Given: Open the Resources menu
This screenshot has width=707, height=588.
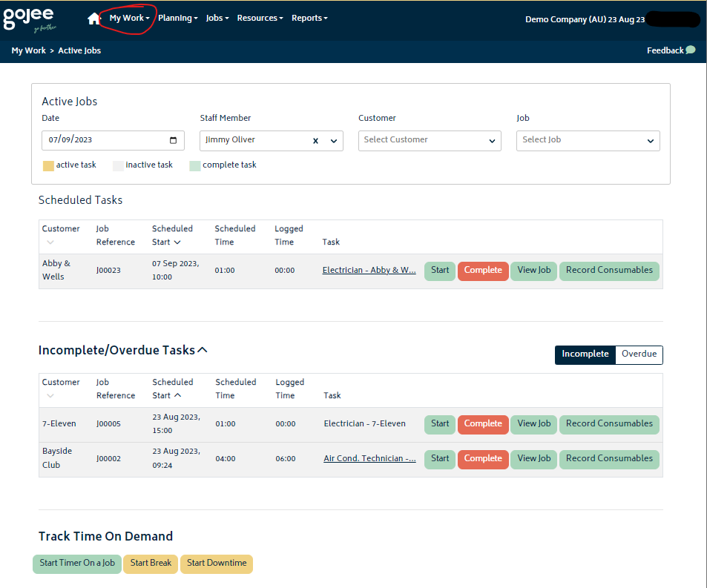Looking at the screenshot, I should tap(260, 18).
